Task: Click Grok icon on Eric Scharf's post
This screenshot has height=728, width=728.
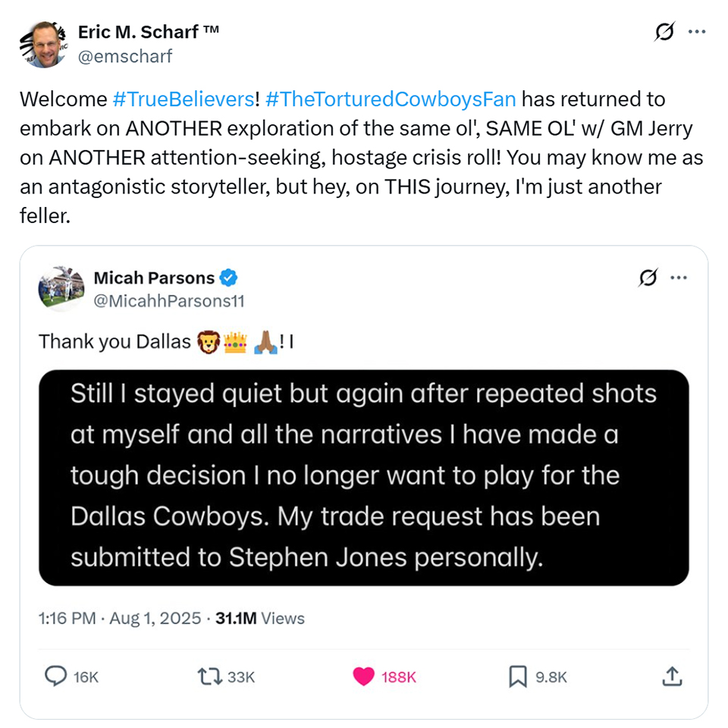Action: (x=664, y=32)
